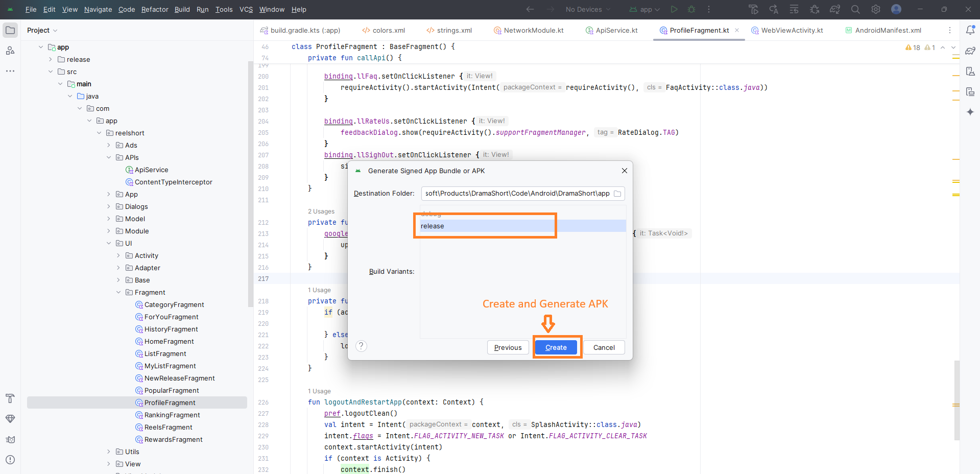This screenshot has height=474, width=980.
Task: Expand the Dialogs package
Action: click(109, 206)
